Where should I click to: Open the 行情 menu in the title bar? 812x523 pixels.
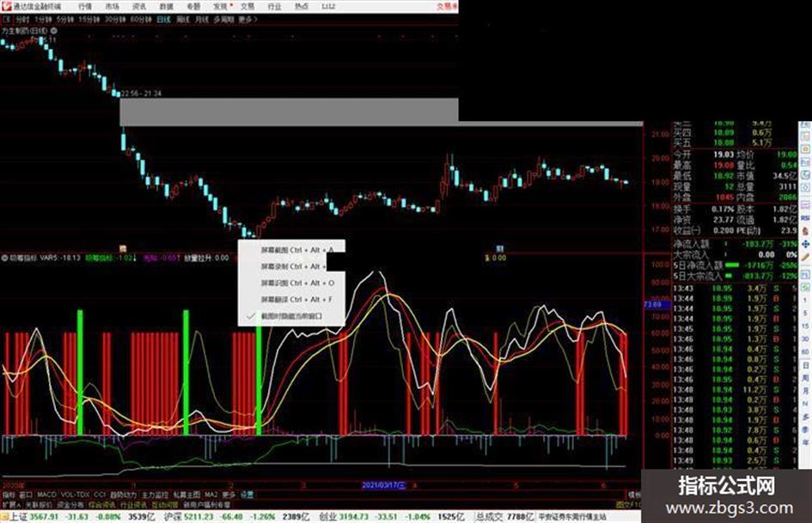tap(85, 6)
